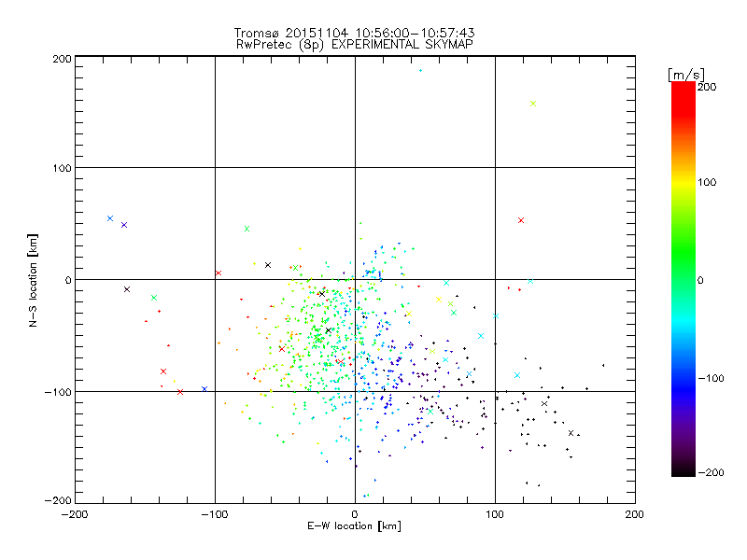
Task: Click the 200 label atop the colorbar
Action: pos(707,87)
